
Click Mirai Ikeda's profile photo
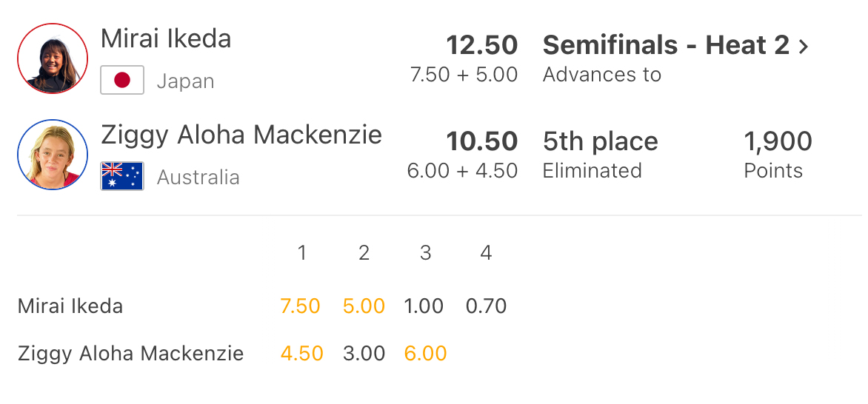(48, 58)
